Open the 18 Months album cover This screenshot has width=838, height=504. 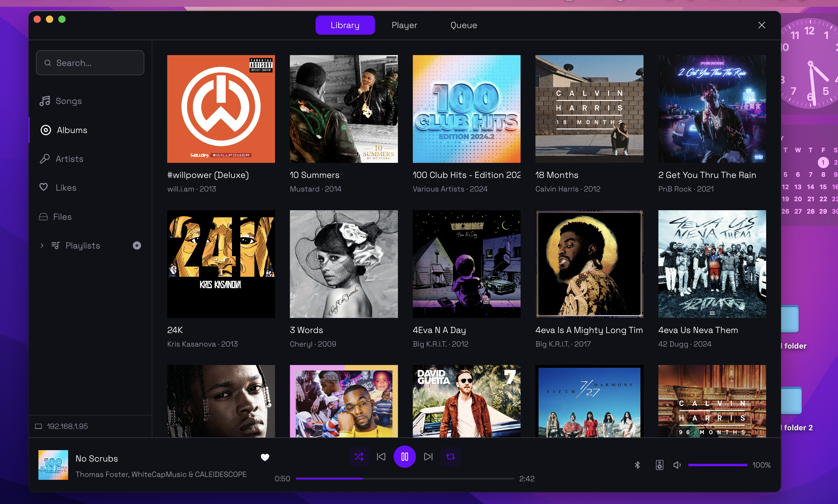(x=589, y=109)
